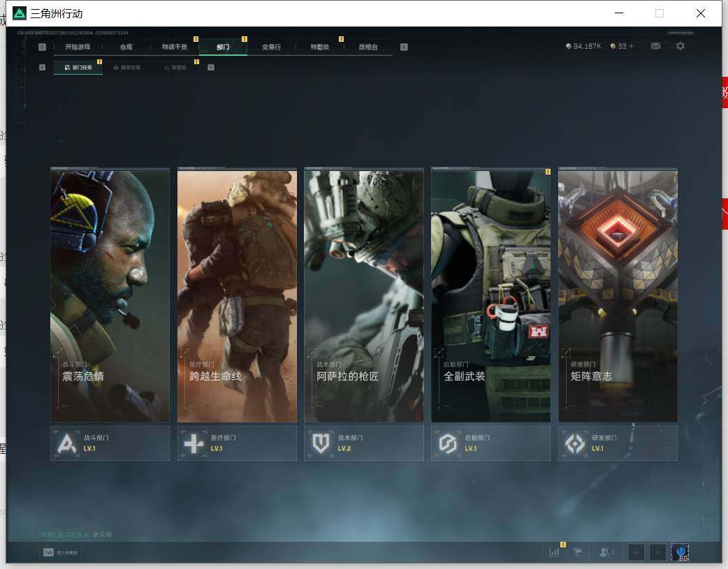Select the sub-tab right of 赛季任务
This screenshot has width=728, height=569.
click(175, 68)
